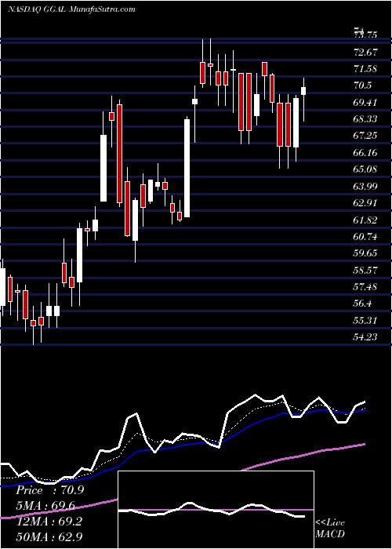
Task: Open the MACD inset chart panel
Action: click(x=216, y=510)
